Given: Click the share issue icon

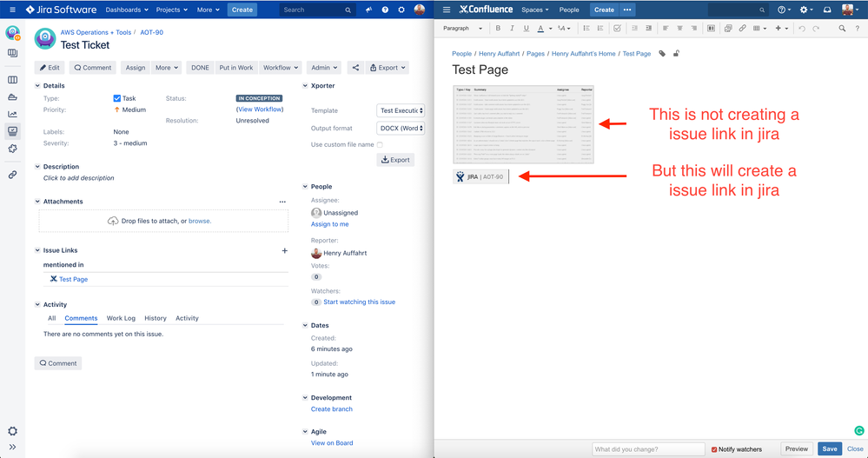Looking at the screenshot, I should (355, 68).
